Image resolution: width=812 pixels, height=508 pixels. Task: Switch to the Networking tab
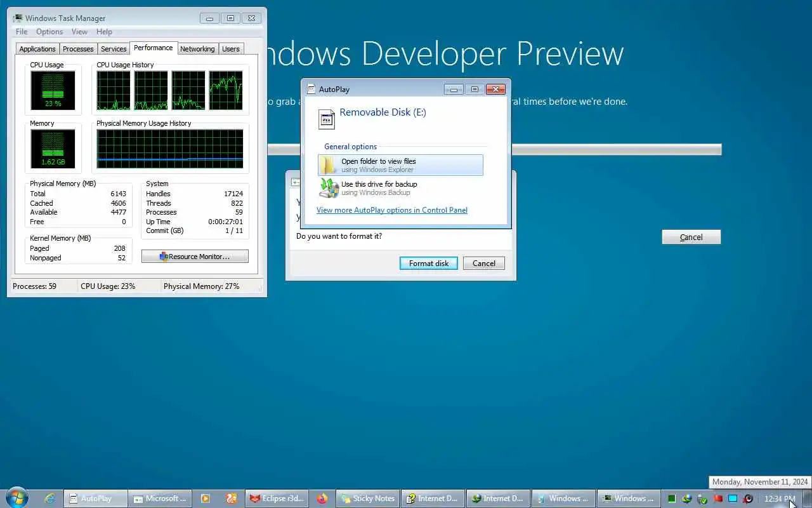coord(197,49)
